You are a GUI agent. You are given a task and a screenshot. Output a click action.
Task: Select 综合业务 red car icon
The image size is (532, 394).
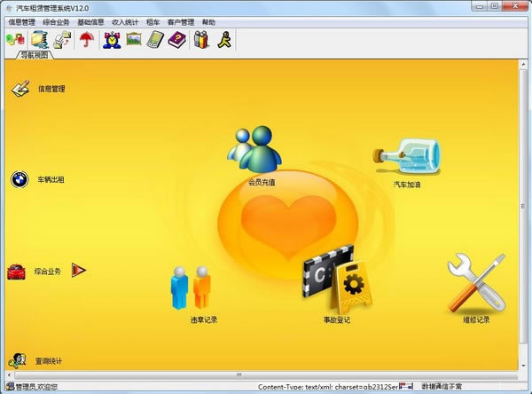pyautogui.click(x=16, y=272)
